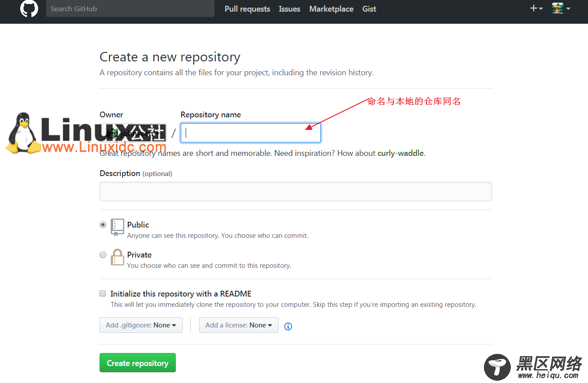
Task: Click into the Repository name field
Action: click(250, 133)
